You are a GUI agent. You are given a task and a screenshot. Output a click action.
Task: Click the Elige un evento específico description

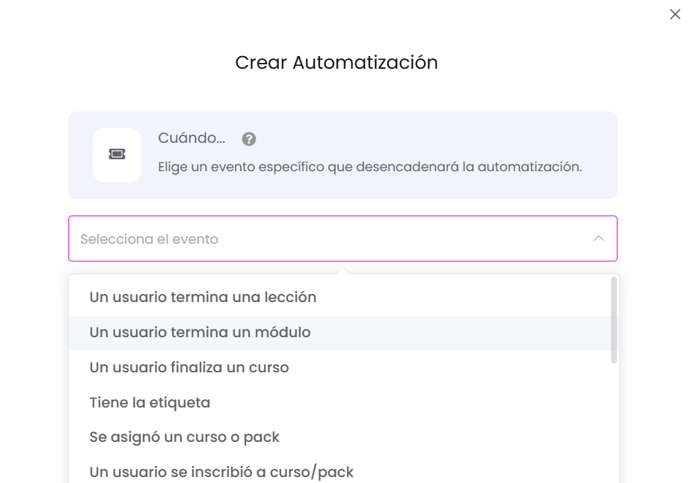point(370,167)
